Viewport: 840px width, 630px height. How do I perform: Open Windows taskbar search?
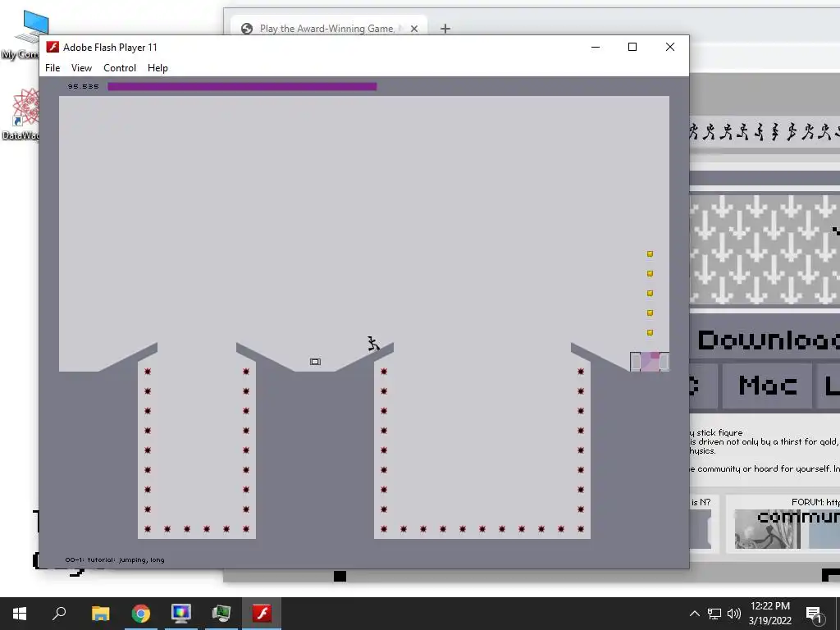click(x=59, y=614)
